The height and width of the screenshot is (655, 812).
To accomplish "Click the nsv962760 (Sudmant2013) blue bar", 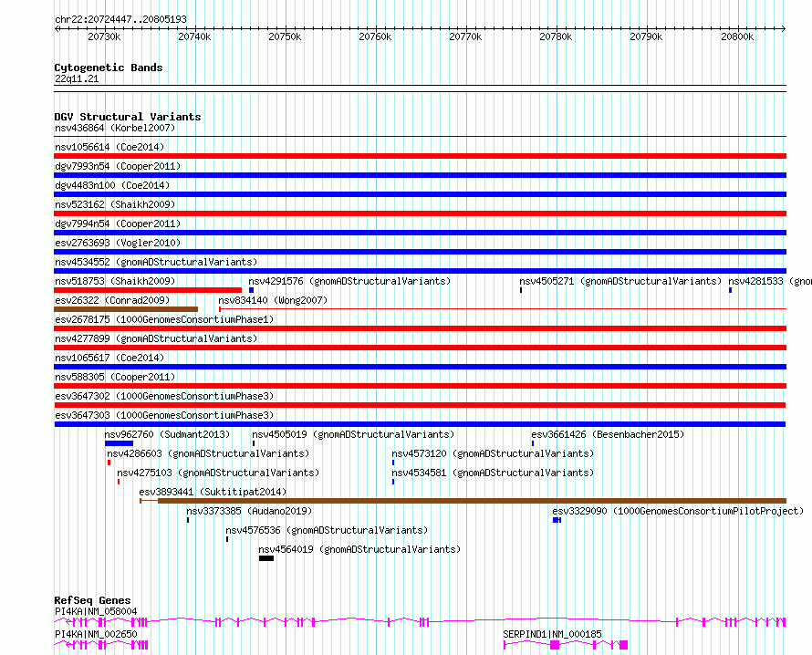I will (120, 443).
